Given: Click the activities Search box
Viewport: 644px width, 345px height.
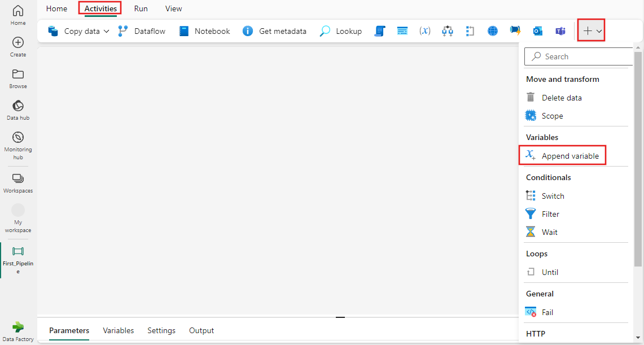Looking at the screenshot, I should 579,56.
